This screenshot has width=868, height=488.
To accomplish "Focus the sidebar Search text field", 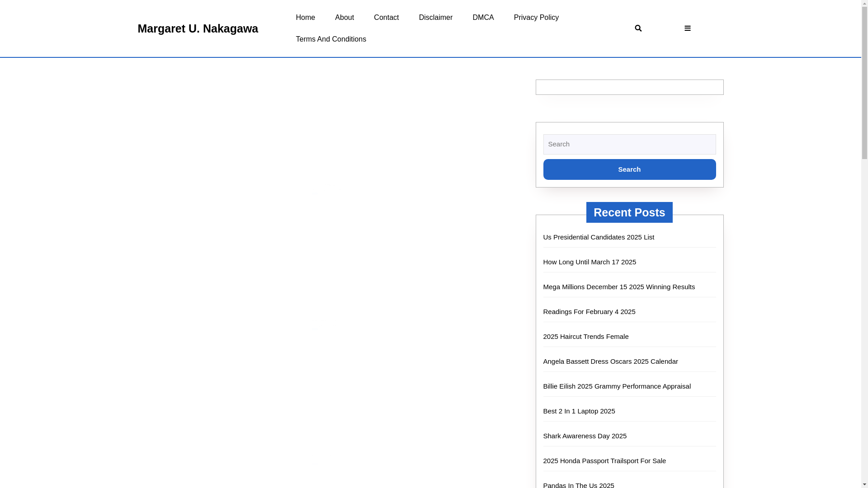I will pyautogui.click(x=629, y=144).
